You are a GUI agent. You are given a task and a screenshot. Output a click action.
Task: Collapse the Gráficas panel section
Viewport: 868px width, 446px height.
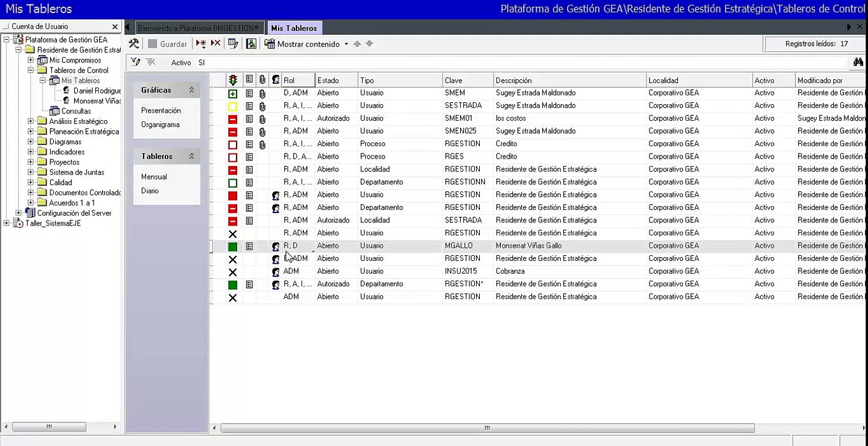click(x=191, y=90)
